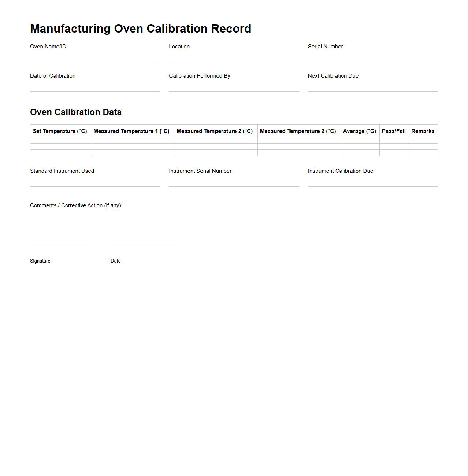Click the Remarks cell in first row

(423, 141)
